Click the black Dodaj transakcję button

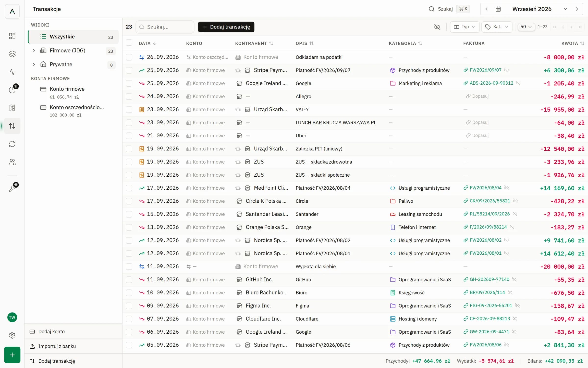[226, 27]
